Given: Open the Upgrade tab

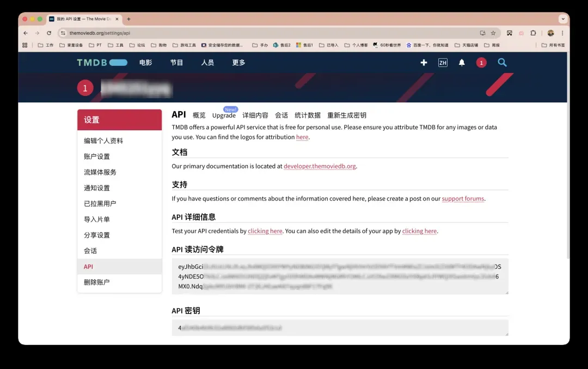Looking at the screenshot, I should (x=224, y=115).
